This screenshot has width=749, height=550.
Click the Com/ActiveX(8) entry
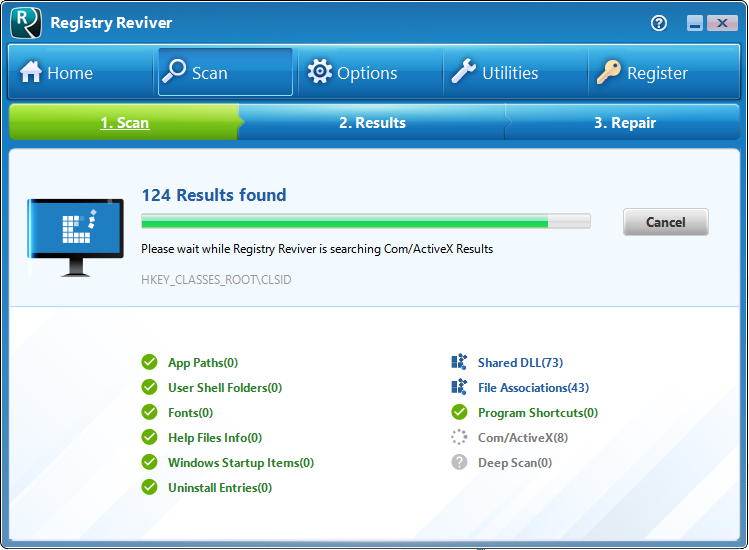pyautogui.click(x=523, y=438)
